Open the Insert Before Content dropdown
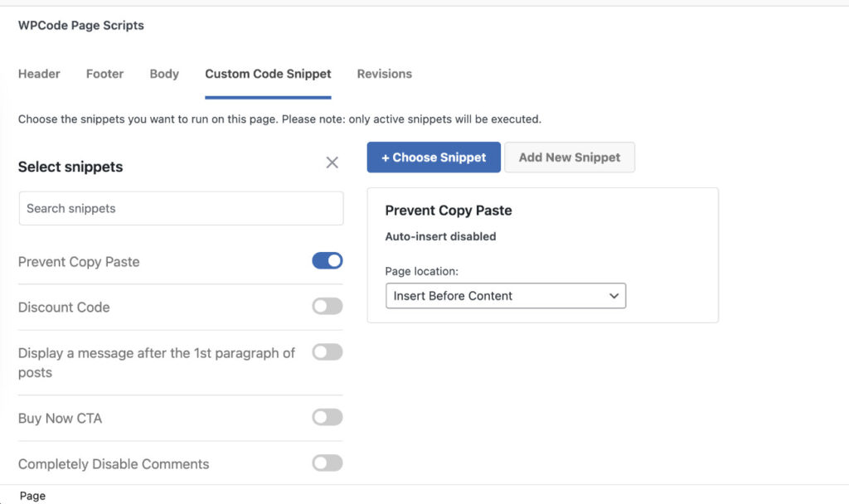Screen dimensions: 849x504 coord(506,296)
